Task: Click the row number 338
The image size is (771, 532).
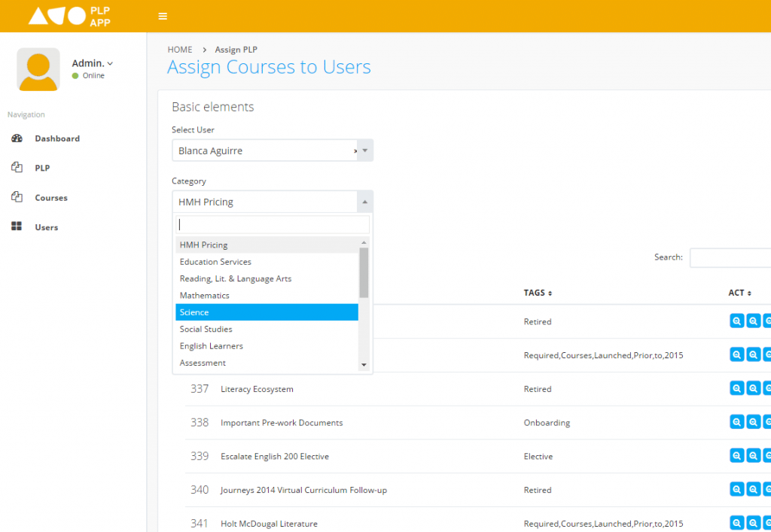Action: pyautogui.click(x=200, y=422)
